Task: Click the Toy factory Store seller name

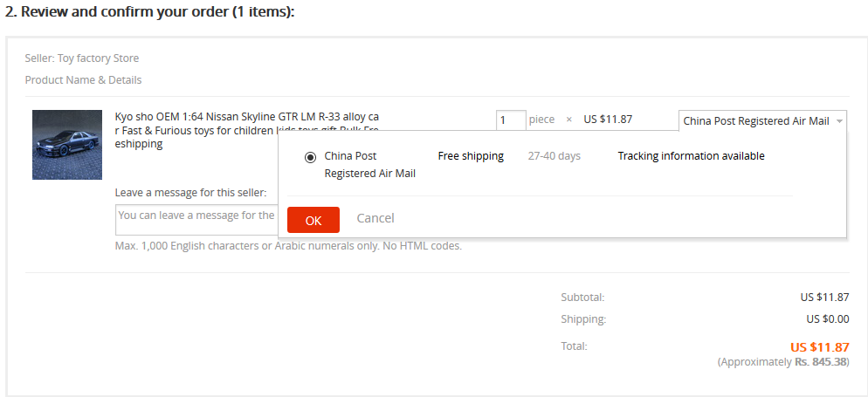Action: (98, 58)
